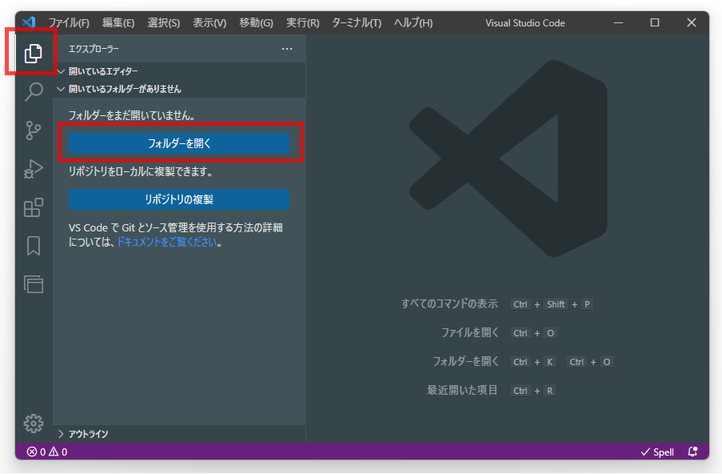Click the VS Code logo in title bar

tap(29, 22)
